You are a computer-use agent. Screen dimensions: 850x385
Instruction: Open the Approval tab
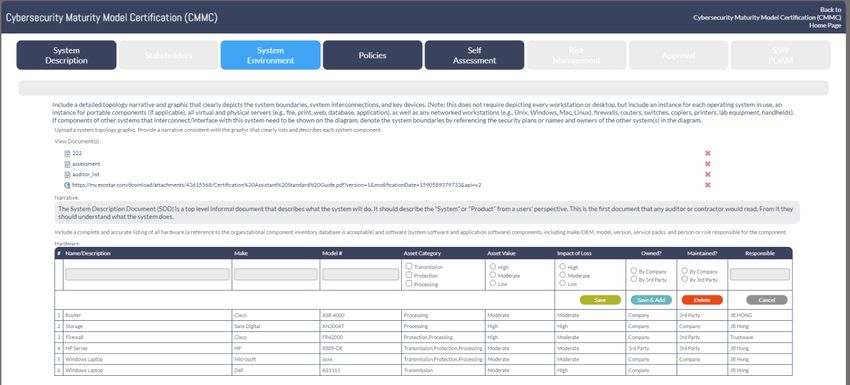point(678,55)
